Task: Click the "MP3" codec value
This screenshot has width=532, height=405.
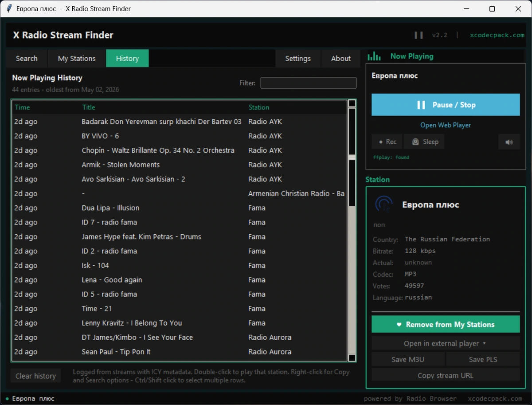Action: [x=411, y=274]
